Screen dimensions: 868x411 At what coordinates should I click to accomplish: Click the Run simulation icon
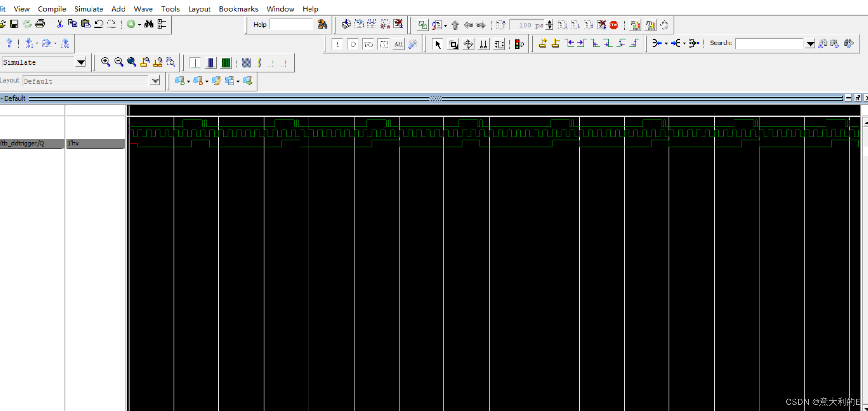pyautogui.click(x=562, y=25)
